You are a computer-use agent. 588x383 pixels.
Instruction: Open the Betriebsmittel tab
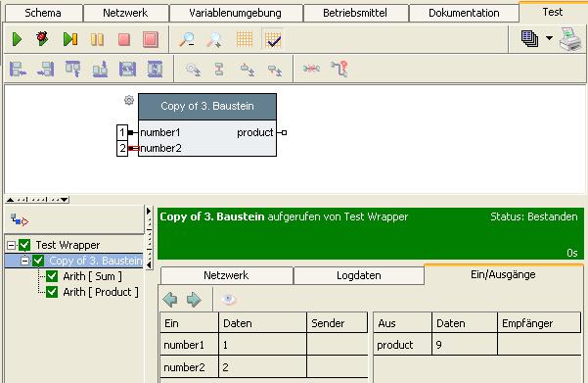(x=355, y=13)
